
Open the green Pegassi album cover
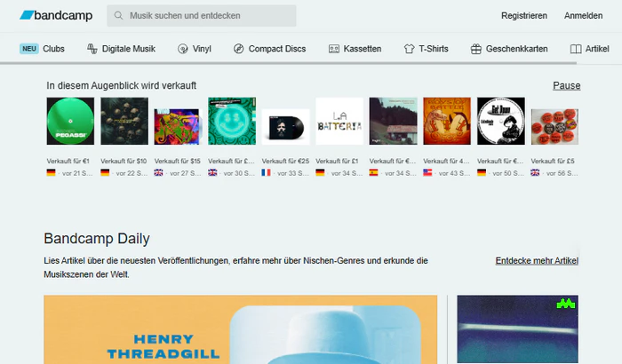[x=70, y=121]
